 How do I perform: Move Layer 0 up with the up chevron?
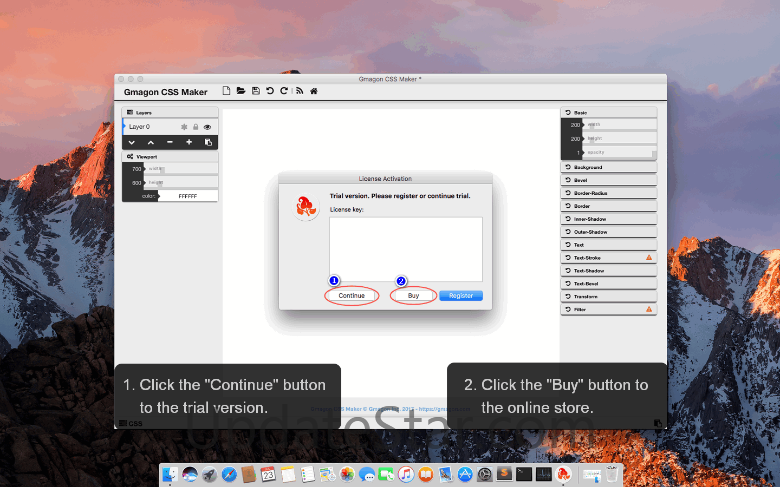151,142
